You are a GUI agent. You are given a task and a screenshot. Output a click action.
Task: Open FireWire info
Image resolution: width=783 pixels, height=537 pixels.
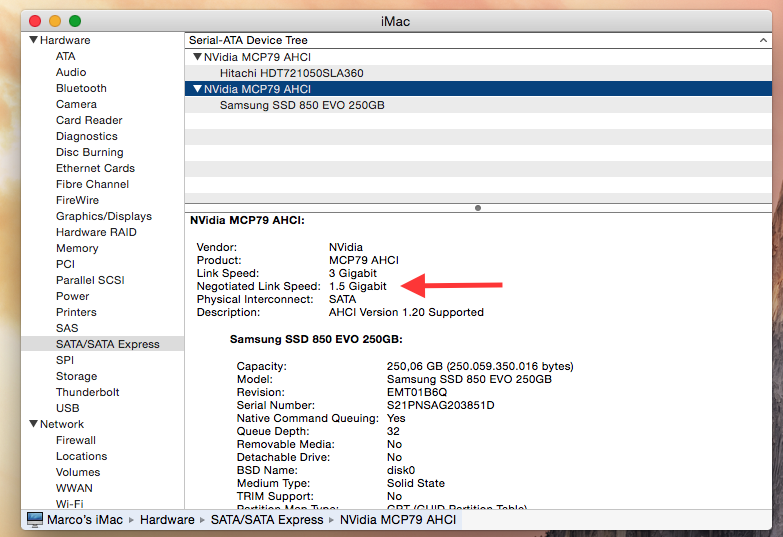coord(77,200)
